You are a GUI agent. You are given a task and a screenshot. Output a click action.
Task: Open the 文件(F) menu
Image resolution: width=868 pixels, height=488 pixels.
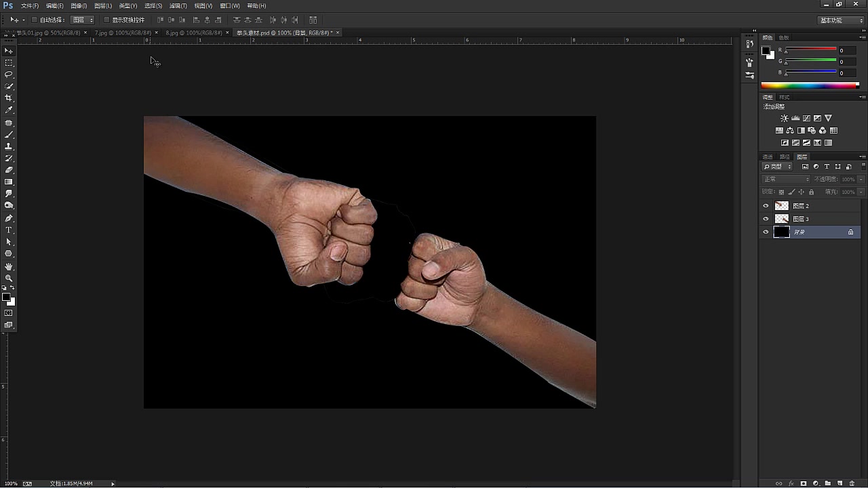[29, 5]
